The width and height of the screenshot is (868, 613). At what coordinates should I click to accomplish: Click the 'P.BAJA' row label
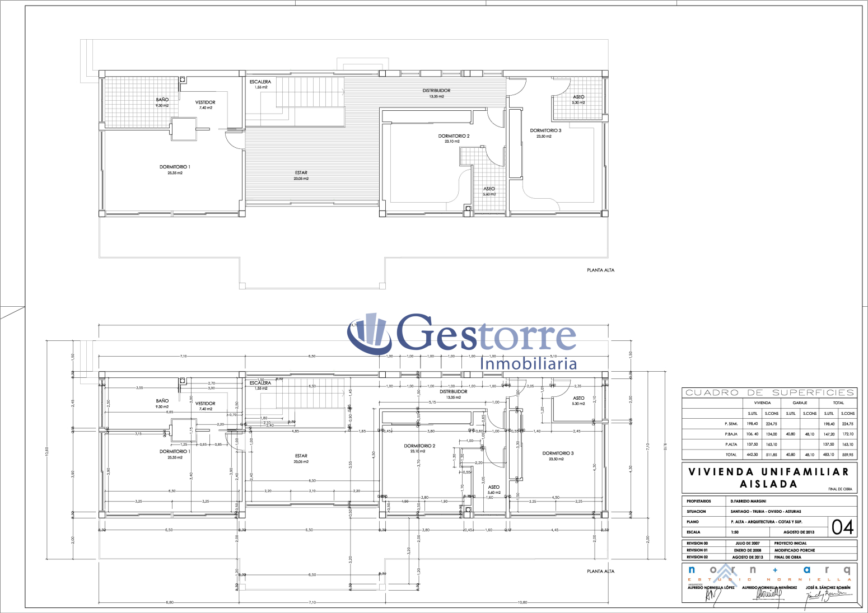[731, 434]
